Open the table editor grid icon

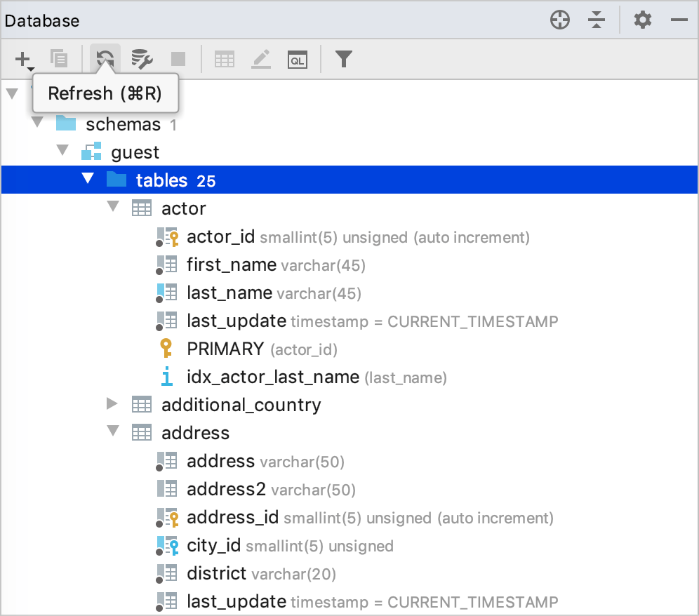click(225, 59)
